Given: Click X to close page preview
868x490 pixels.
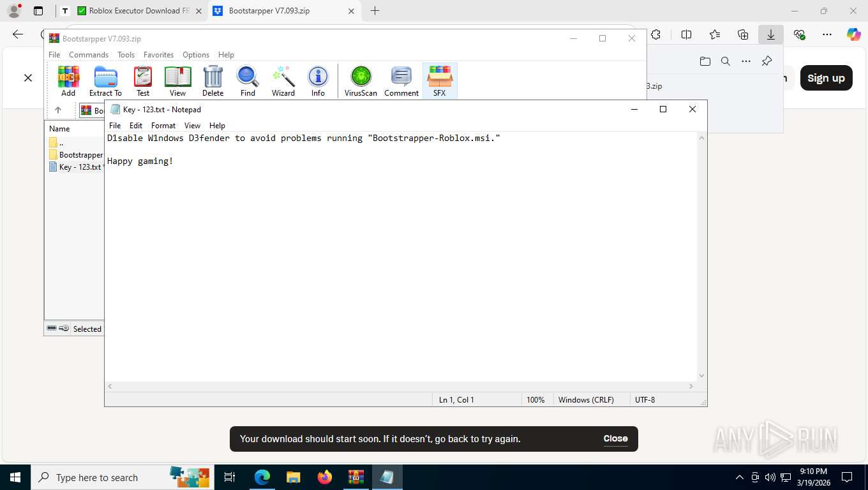Looking at the screenshot, I should tap(28, 78).
